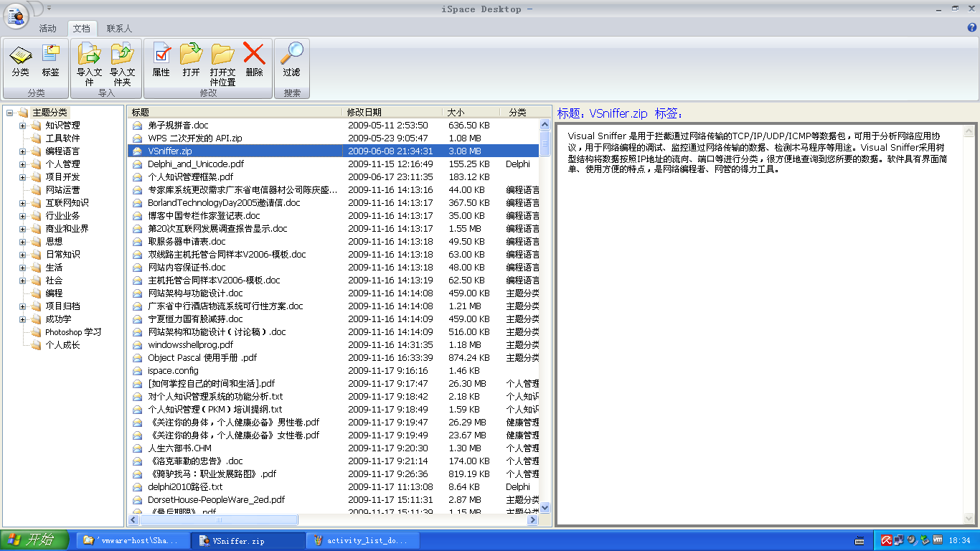Click the blue help question mark icon

point(972,28)
